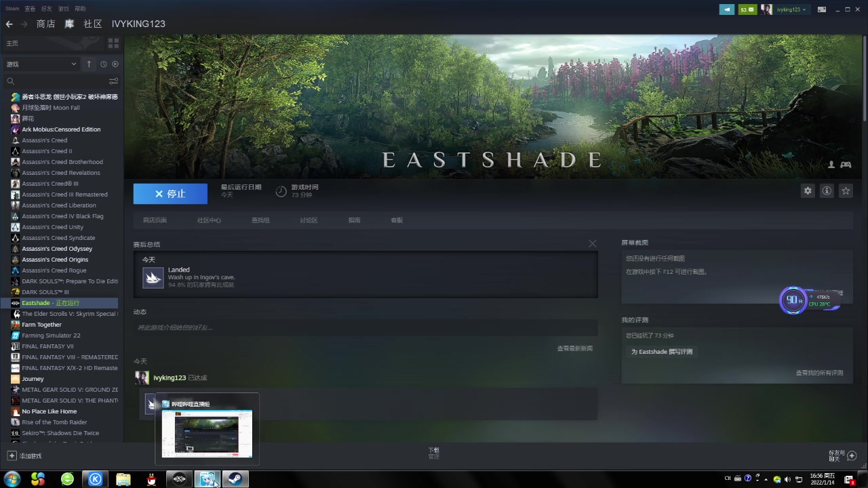Open advanced filter sliders icon
The width and height of the screenshot is (868, 488).
113,81
